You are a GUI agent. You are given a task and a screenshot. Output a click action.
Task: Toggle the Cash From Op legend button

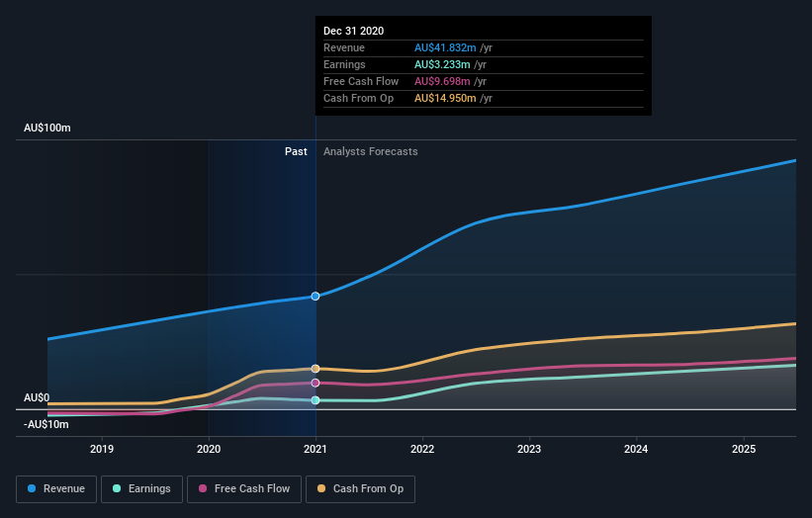[360, 489]
